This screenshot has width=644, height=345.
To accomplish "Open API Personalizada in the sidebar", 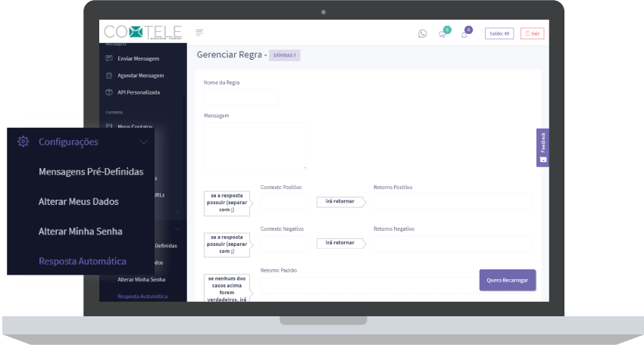I will [139, 92].
